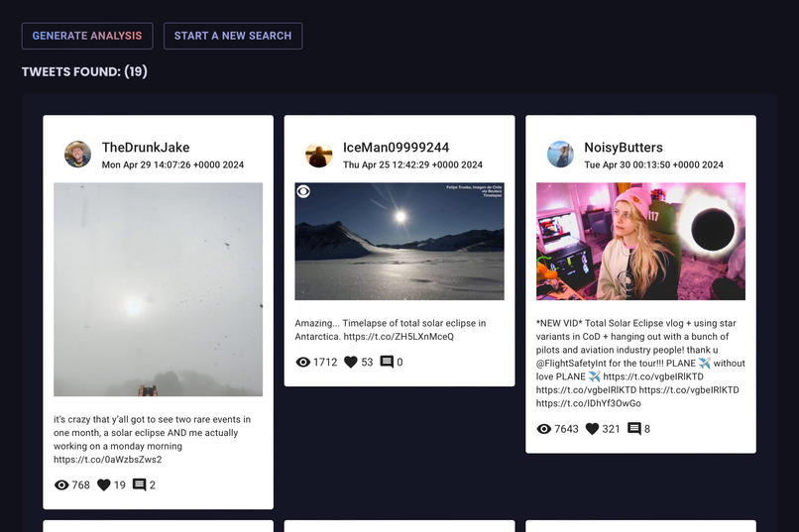Click the Generate Analysis button
Screen dimensions: 799x532
coord(87,36)
